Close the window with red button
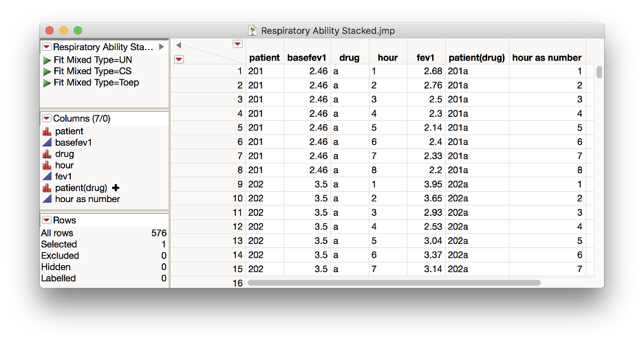This screenshot has height=345, width=644. coord(50,30)
